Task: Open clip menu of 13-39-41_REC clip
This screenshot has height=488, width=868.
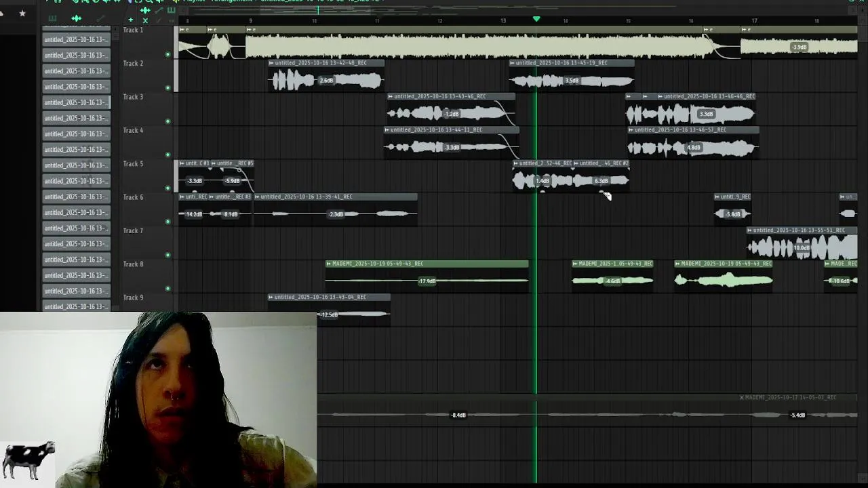Action: pos(258,197)
